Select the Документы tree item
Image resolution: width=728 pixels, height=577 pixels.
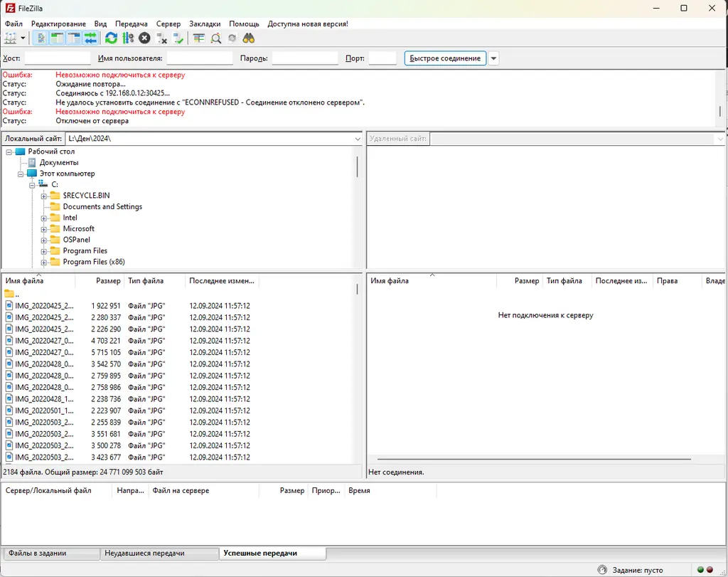(x=59, y=162)
